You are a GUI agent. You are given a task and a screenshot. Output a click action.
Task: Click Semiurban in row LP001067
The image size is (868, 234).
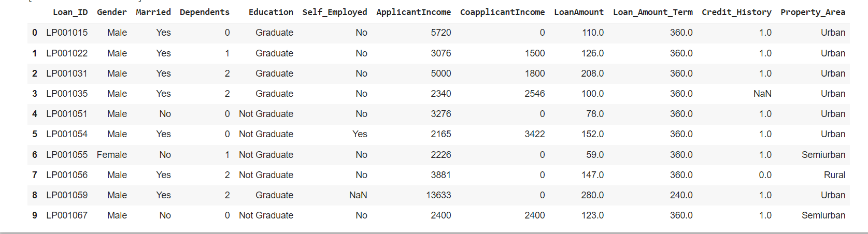[823, 215]
